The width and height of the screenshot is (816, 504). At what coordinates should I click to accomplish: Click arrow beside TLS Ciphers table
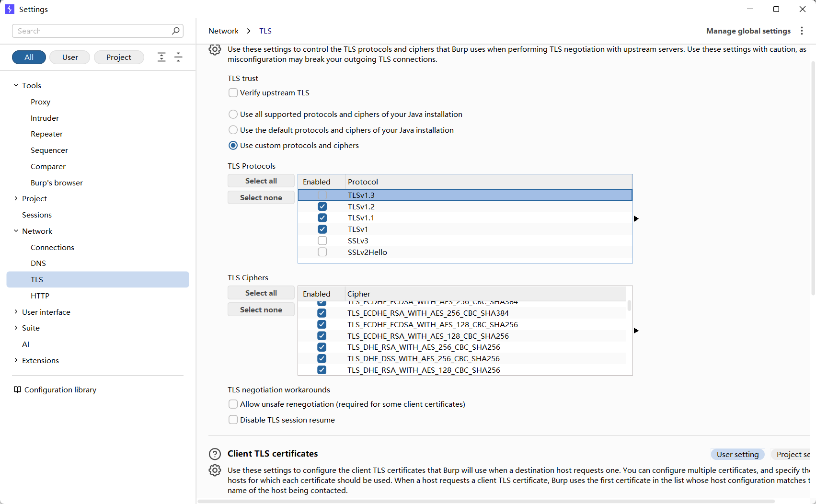(x=636, y=331)
